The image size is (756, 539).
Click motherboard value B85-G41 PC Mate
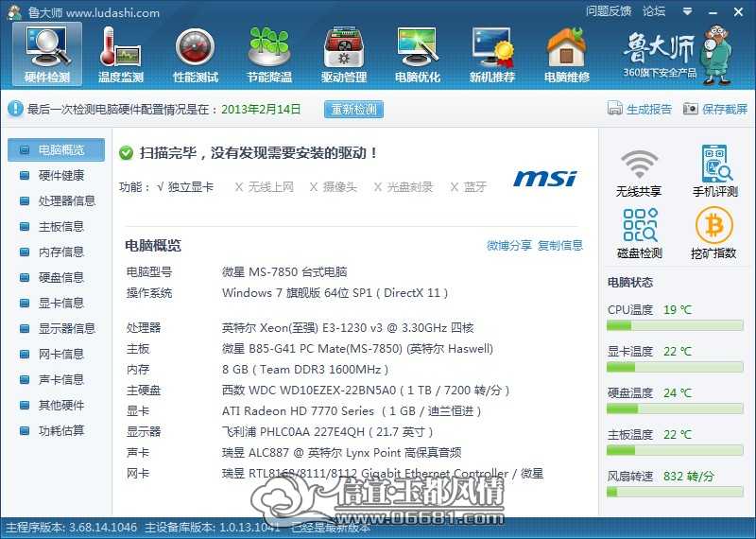(x=357, y=349)
